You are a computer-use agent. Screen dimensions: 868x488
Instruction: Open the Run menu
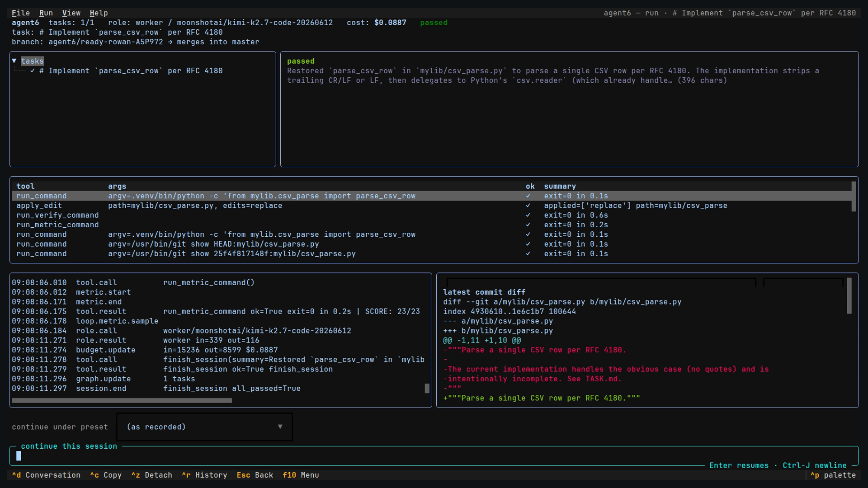pyautogui.click(x=46, y=13)
